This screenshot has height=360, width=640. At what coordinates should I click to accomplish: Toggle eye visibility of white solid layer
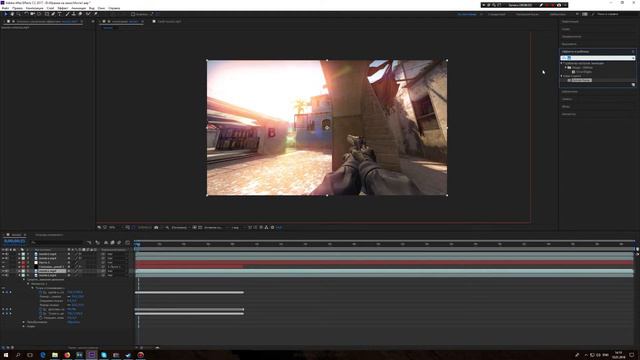[x=3, y=262]
